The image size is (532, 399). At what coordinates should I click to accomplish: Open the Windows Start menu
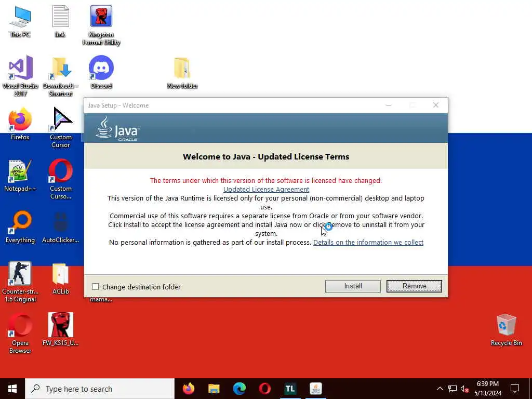tap(12, 389)
